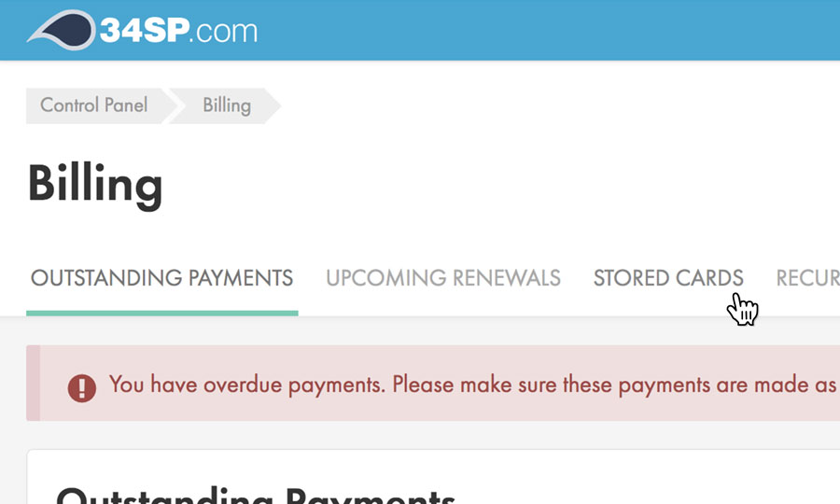Image resolution: width=840 pixels, height=504 pixels.
Task: Switch to the Upcoming Renewals tab
Action: coord(443,278)
